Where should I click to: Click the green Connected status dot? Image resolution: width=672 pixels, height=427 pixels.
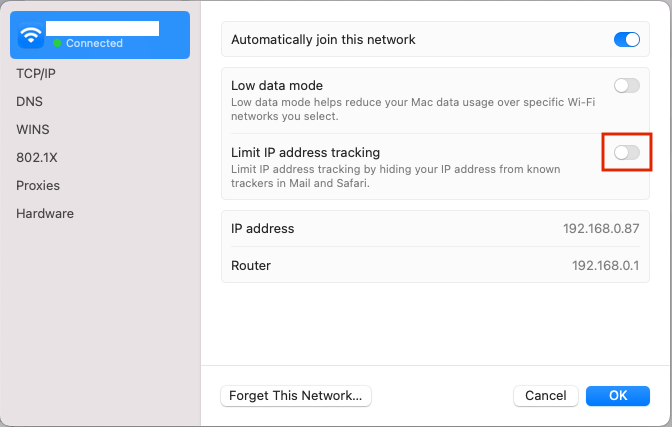click(x=58, y=44)
